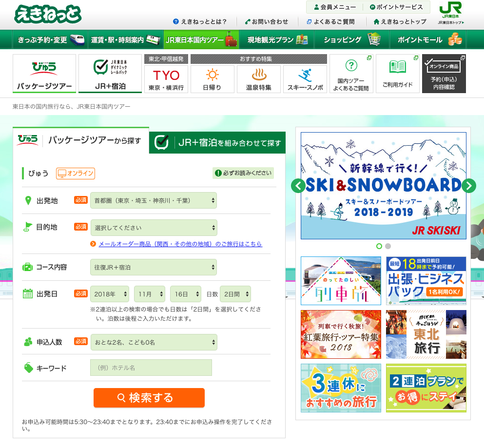Select departure day dropdown 16日
Image resolution: width=484 pixels, height=448 pixels.
pos(186,294)
